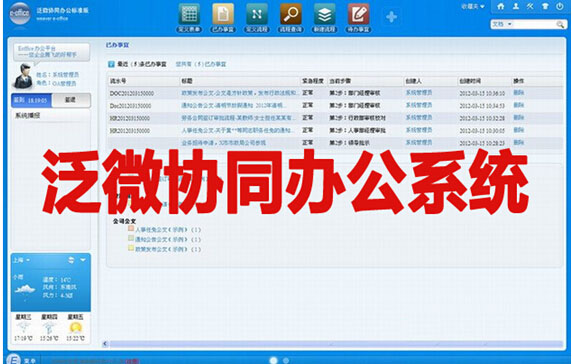Screen dimensions: 572x364
Task: Click the green 通知公告公文 category icon
Action: click(x=131, y=239)
